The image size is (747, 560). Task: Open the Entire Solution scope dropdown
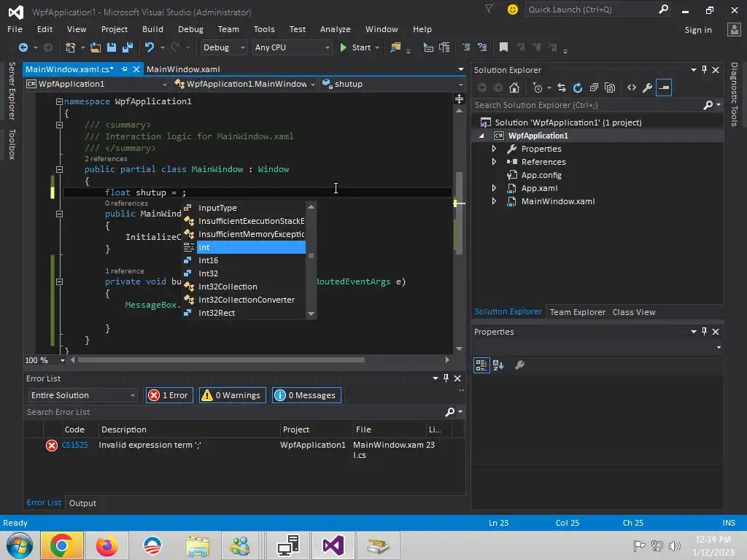point(82,395)
